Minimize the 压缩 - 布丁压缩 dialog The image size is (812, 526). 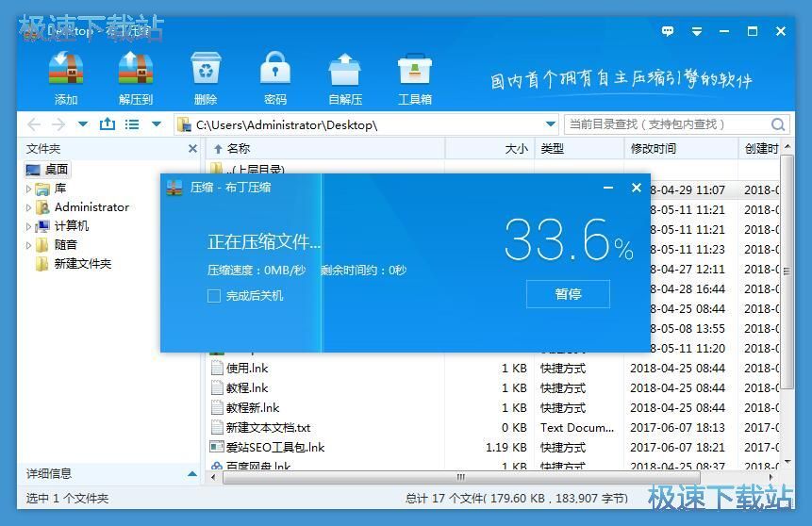(x=608, y=188)
